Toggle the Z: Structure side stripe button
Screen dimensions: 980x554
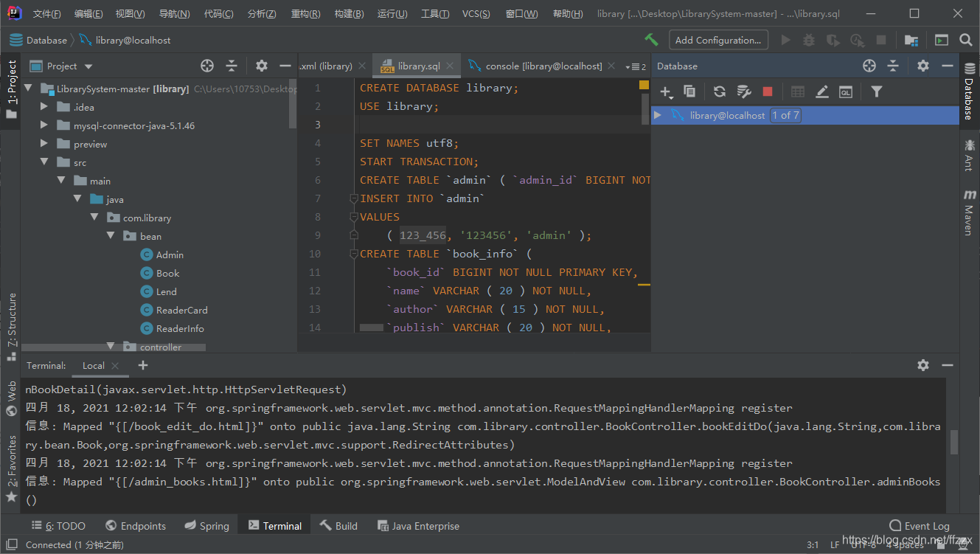(11, 326)
